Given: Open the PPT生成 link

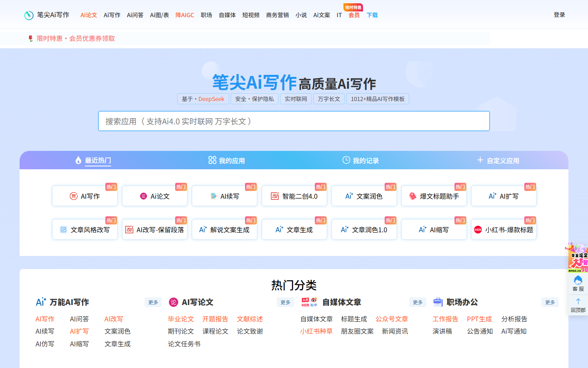Looking at the screenshot, I should (479, 319).
